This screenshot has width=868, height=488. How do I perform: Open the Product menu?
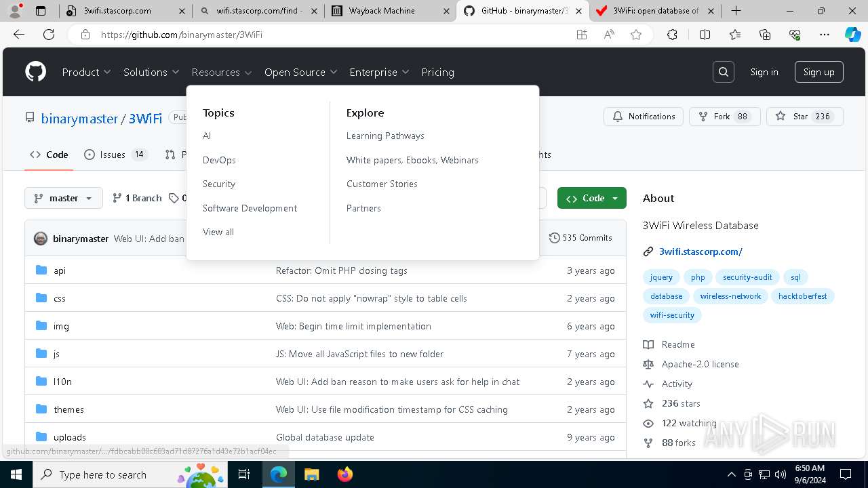tap(86, 72)
